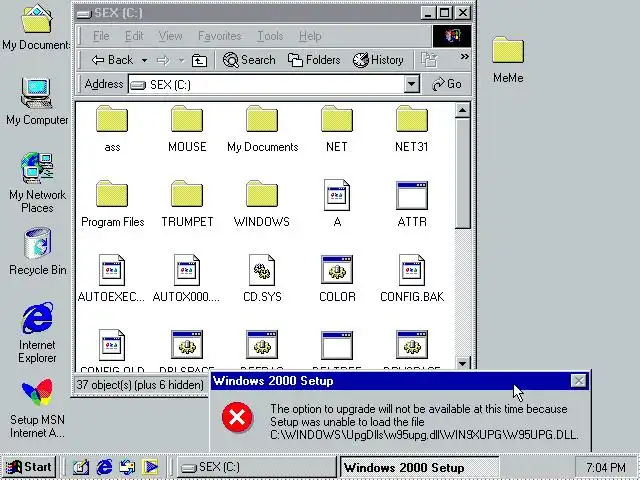Click the MeMe desktop folder

[x=508, y=60]
